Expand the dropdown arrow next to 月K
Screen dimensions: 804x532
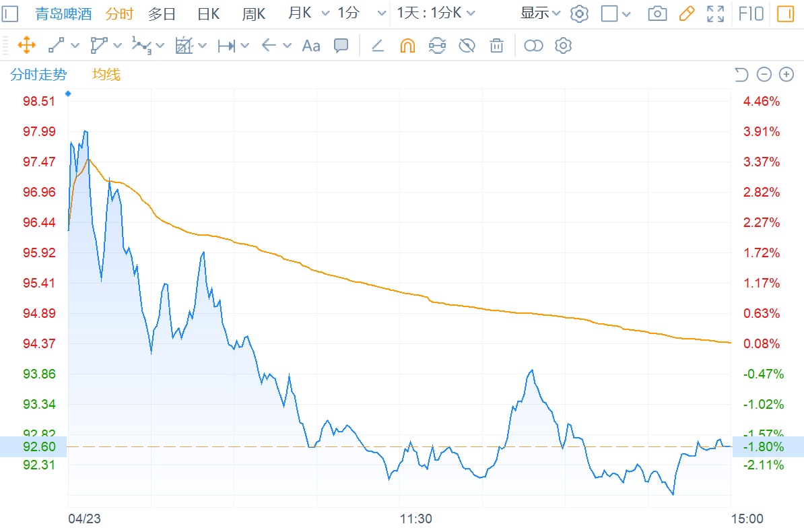click(326, 13)
